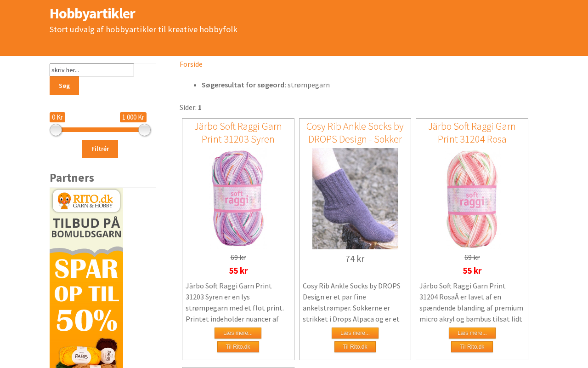
Task: Open Järbo Soft Raggi 31203 Syren title
Action: coord(238,132)
